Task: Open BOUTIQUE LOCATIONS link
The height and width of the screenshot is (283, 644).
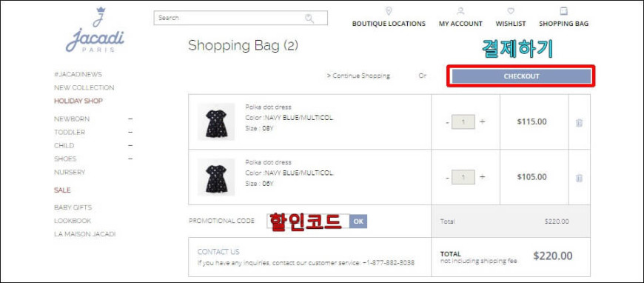Action: point(389,24)
